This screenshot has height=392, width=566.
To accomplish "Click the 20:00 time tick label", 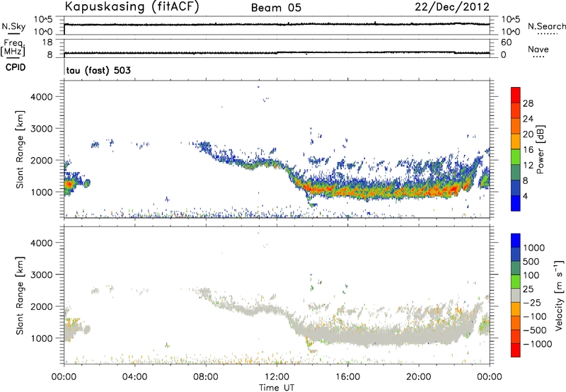I will coord(418,377).
